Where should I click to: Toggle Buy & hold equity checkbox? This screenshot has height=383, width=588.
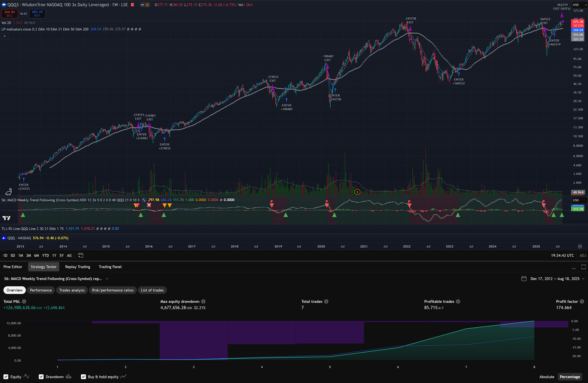click(84, 377)
